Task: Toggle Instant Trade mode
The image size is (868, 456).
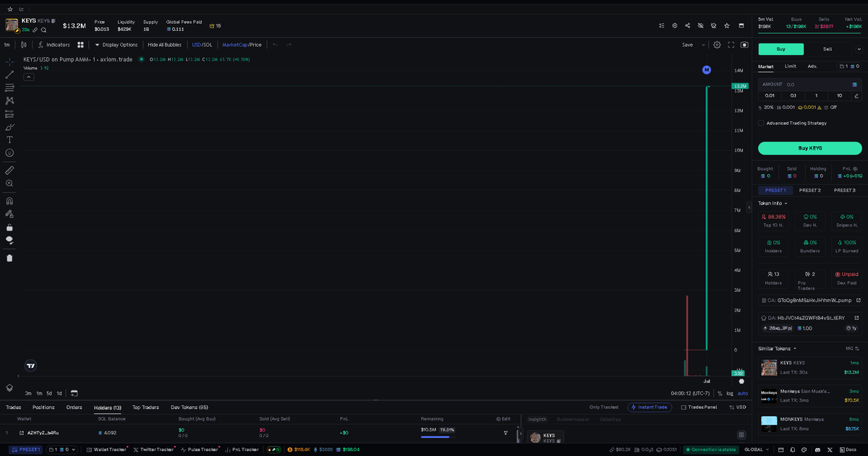Action: [x=650, y=408]
